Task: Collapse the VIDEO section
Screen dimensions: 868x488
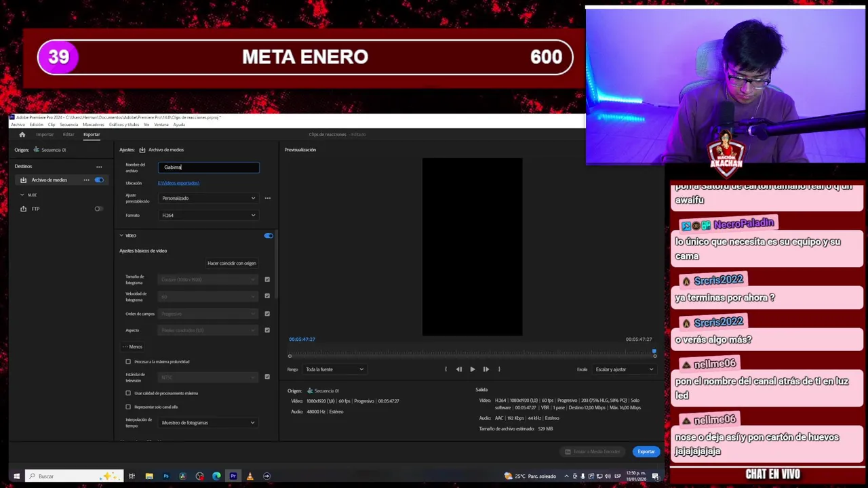Action: point(121,236)
